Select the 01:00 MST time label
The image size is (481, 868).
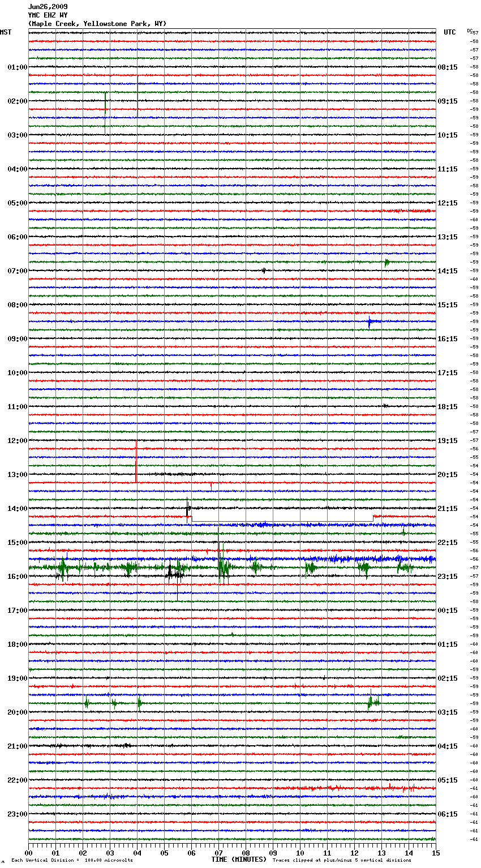click(18, 67)
